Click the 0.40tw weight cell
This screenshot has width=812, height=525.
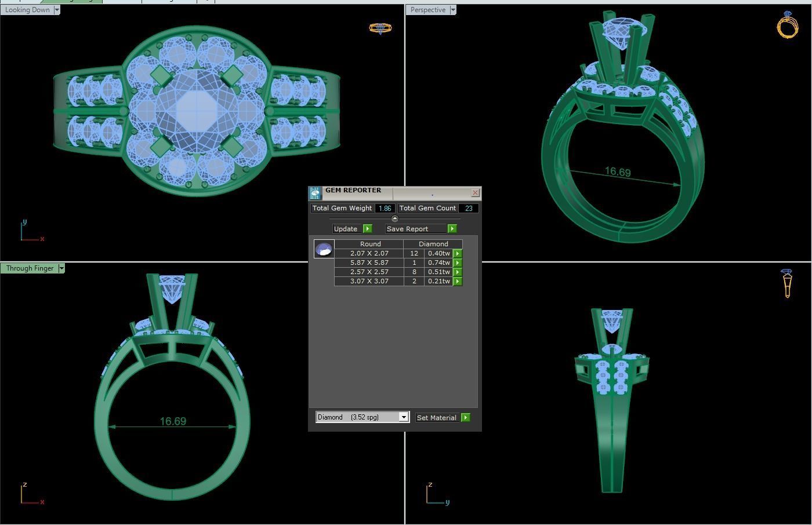coord(439,253)
